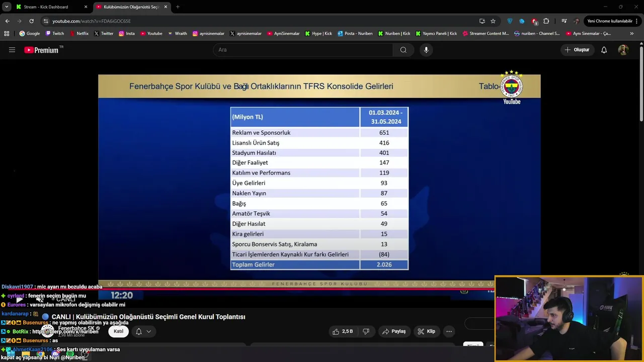Open a new Chrome tab

pos(178,7)
